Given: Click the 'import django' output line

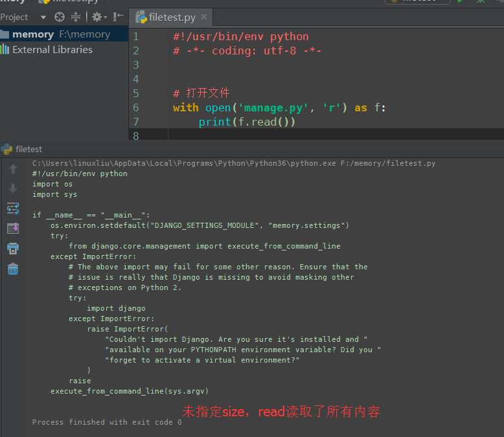Looking at the screenshot, I should [x=116, y=308].
